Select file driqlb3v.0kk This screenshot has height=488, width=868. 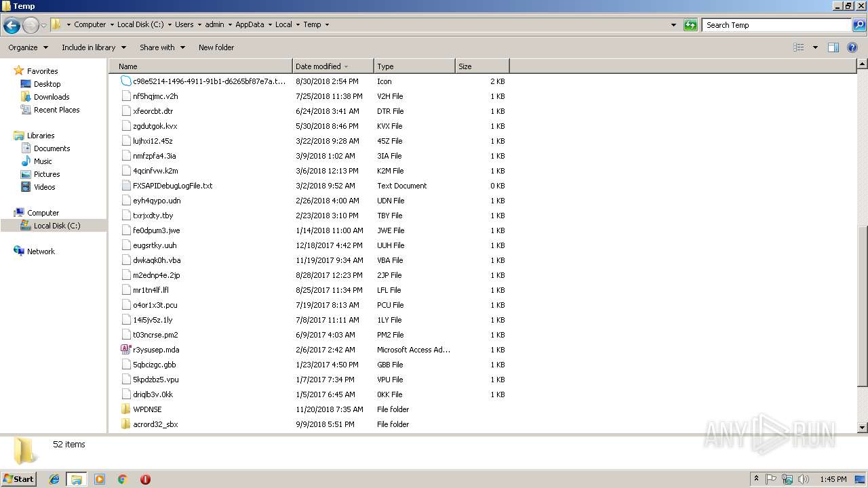pos(153,394)
